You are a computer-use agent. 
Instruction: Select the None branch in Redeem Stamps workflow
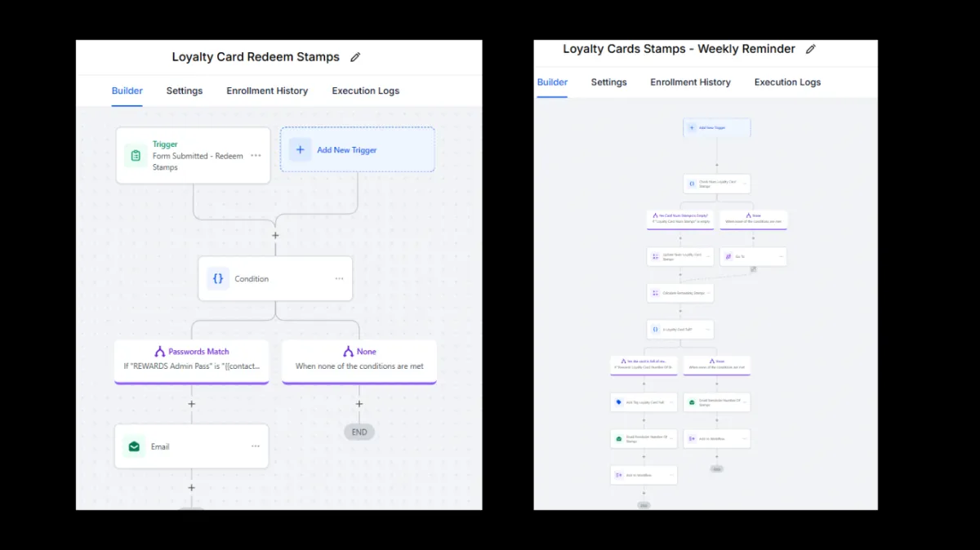(x=359, y=361)
